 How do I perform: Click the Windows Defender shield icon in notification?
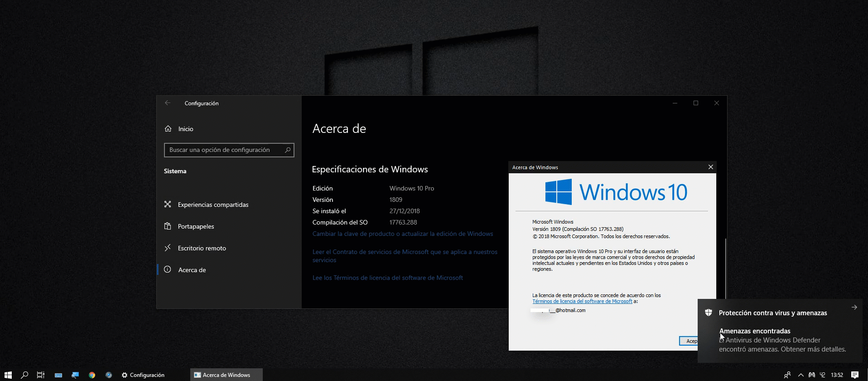[x=709, y=313]
